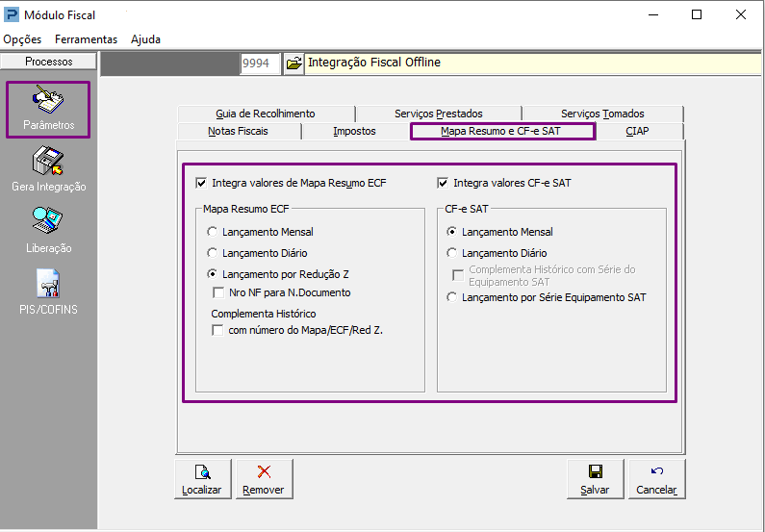Select Lançamento Mensal under Mapa Resumo ECF
Viewport: 765px width, 532px height.
[x=212, y=232]
